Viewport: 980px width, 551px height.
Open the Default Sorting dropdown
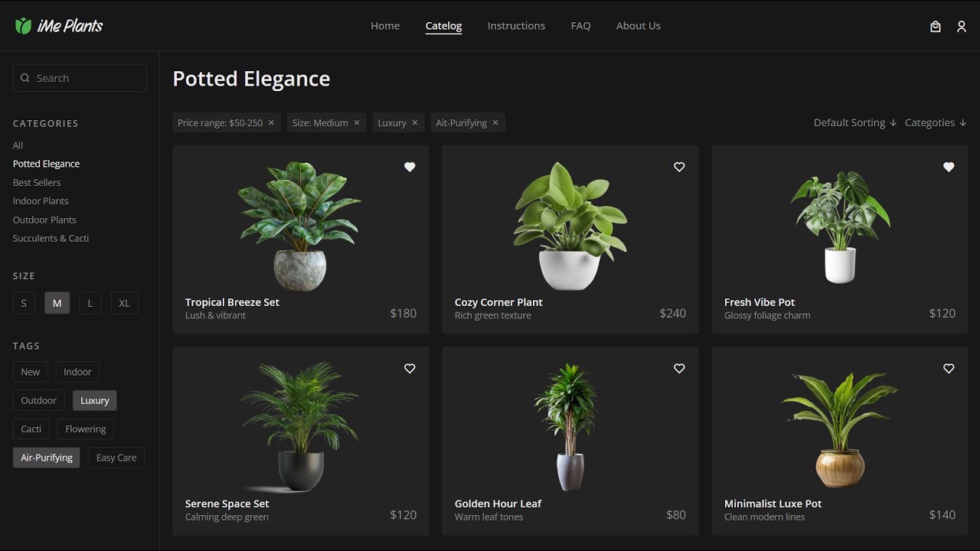854,122
